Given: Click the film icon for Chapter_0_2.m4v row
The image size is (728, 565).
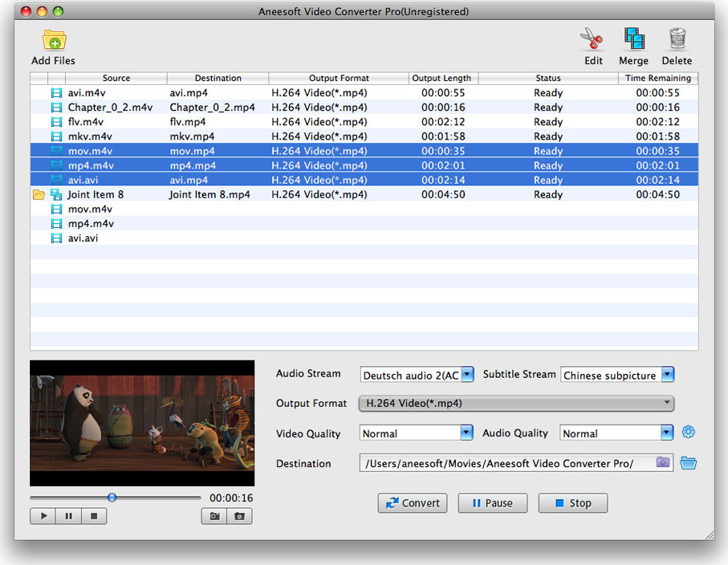Looking at the screenshot, I should [56, 108].
